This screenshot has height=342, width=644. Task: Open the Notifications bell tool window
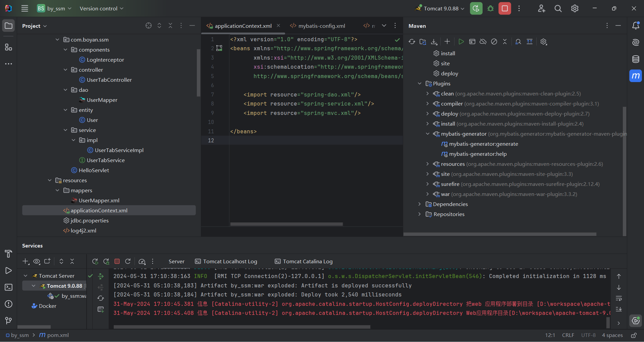pyautogui.click(x=636, y=26)
